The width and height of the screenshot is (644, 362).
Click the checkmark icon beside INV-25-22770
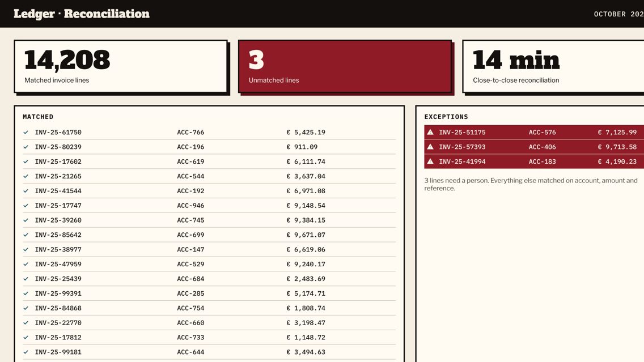point(26,322)
